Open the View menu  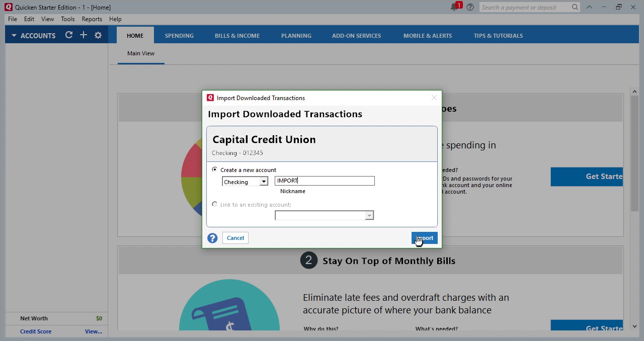[47, 19]
